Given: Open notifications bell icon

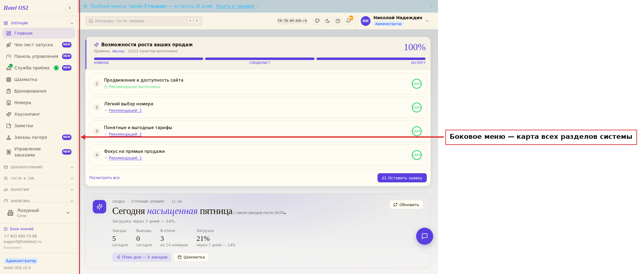Looking at the screenshot, I should point(348,21).
